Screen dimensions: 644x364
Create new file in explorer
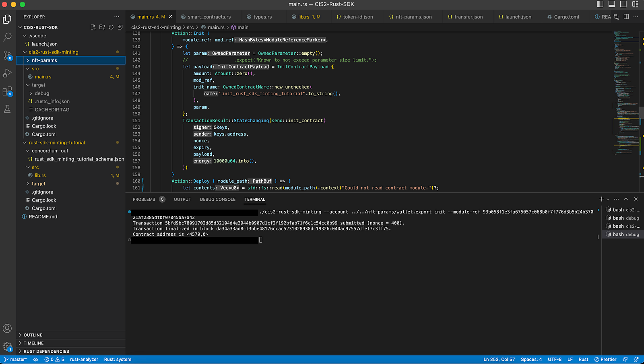[93, 27]
